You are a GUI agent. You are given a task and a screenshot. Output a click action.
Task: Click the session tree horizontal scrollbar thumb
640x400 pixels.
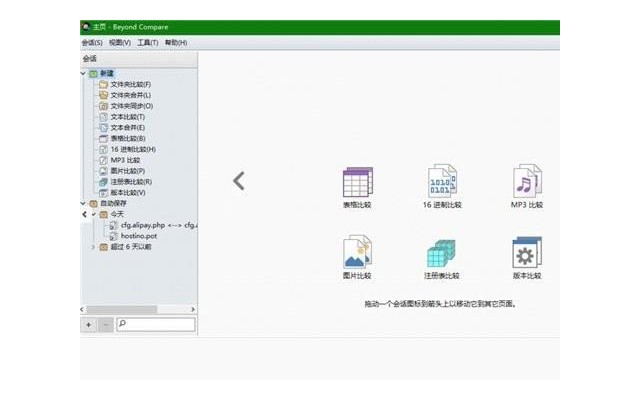pyautogui.click(x=122, y=310)
